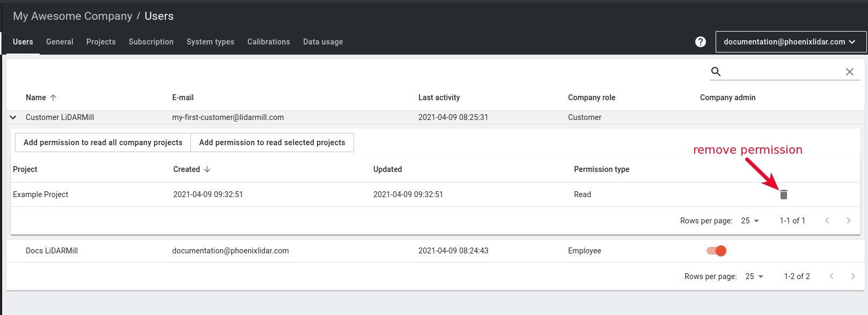Open account dropdown documentation@phoenixlidar.com

pyautogui.click(x=791, y=42)
